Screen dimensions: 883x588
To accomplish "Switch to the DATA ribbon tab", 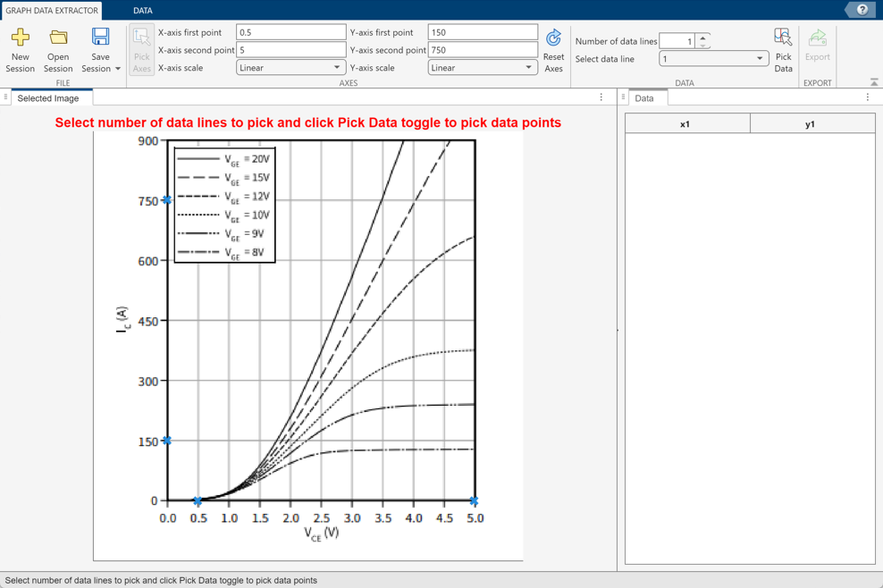I will (x=141, y=11).
